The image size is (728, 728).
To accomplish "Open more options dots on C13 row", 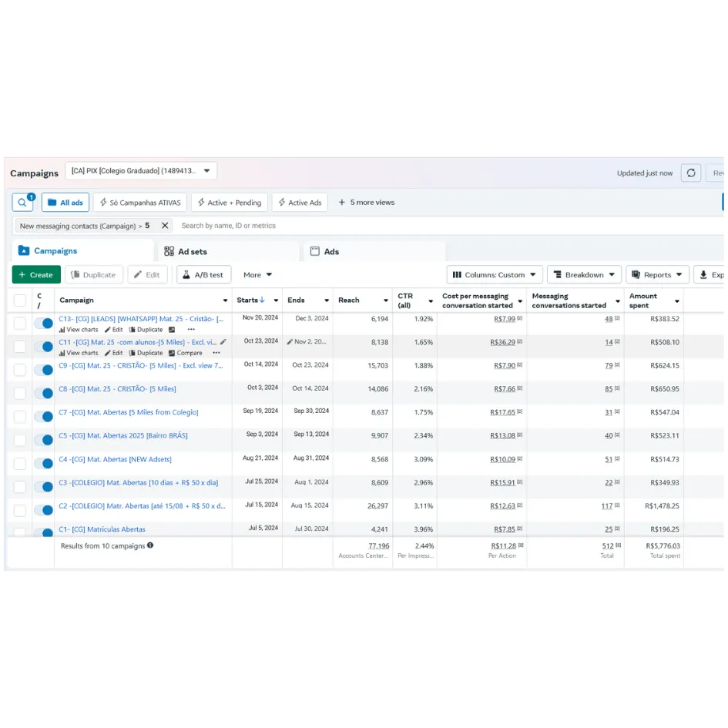I will point(191,330).
